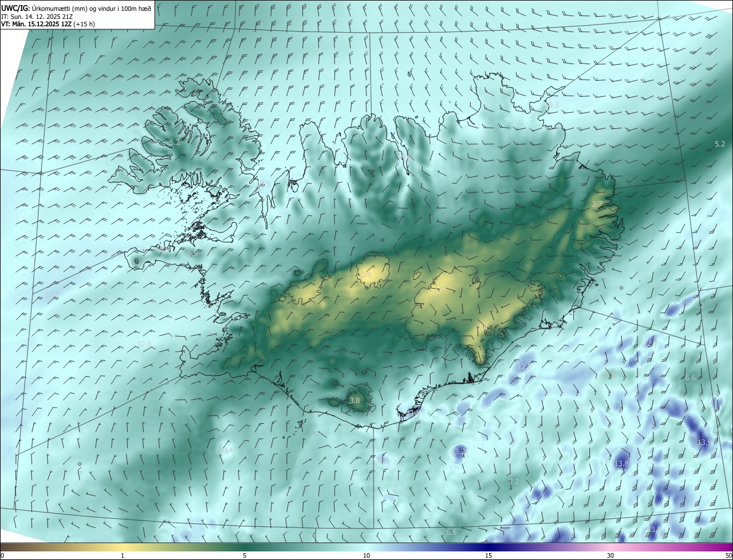Click the color scale tick label 50
733x560 pixels.
point(728,556)
